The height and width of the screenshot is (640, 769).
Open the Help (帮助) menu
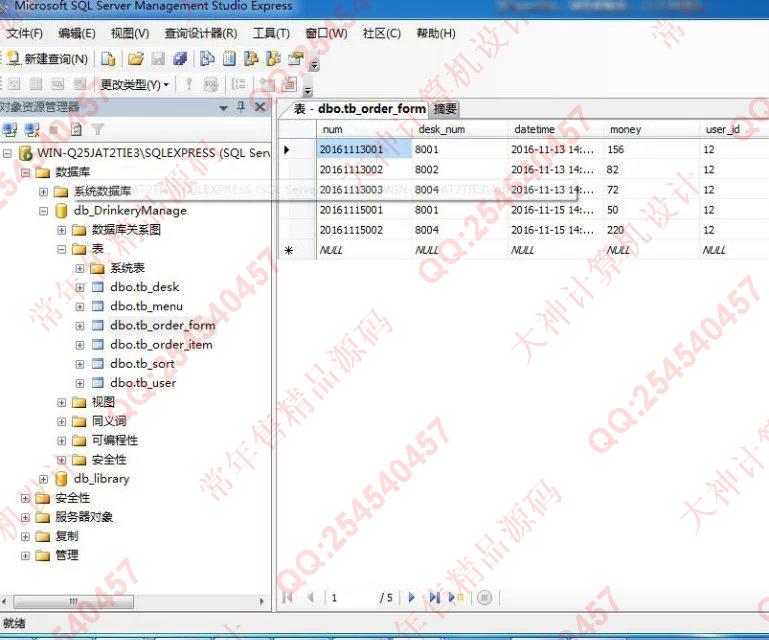436,33
